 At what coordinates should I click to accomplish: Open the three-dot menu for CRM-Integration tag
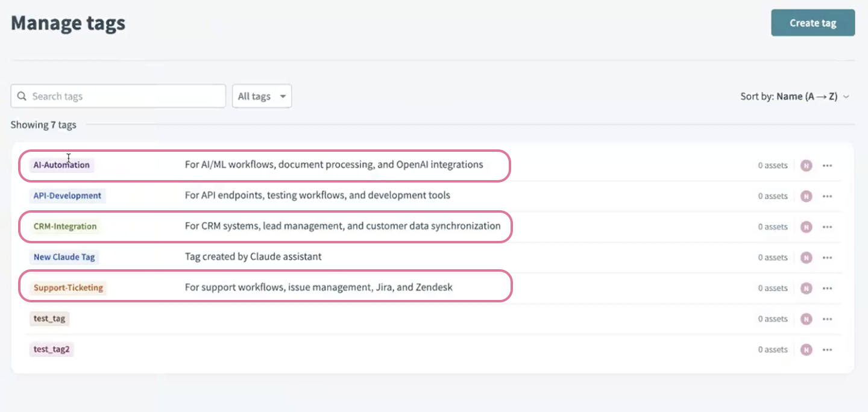pyautogui.click(x=827, y=227)
